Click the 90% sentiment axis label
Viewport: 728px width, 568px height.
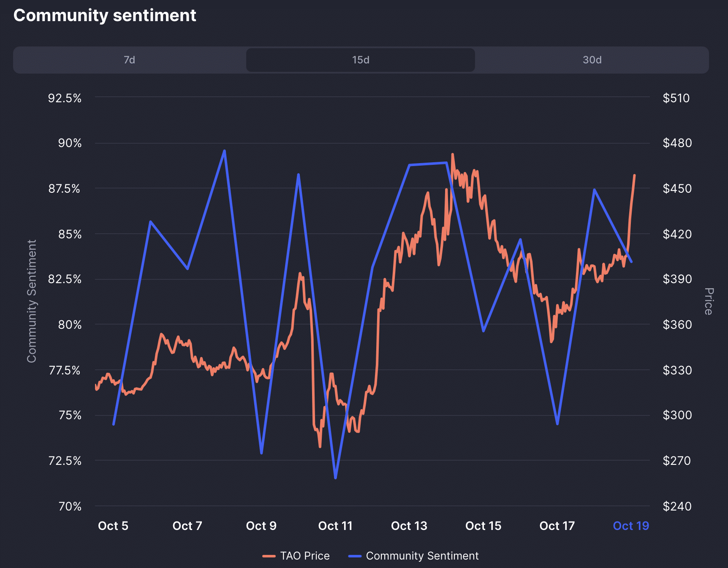[x=70, y=143]
